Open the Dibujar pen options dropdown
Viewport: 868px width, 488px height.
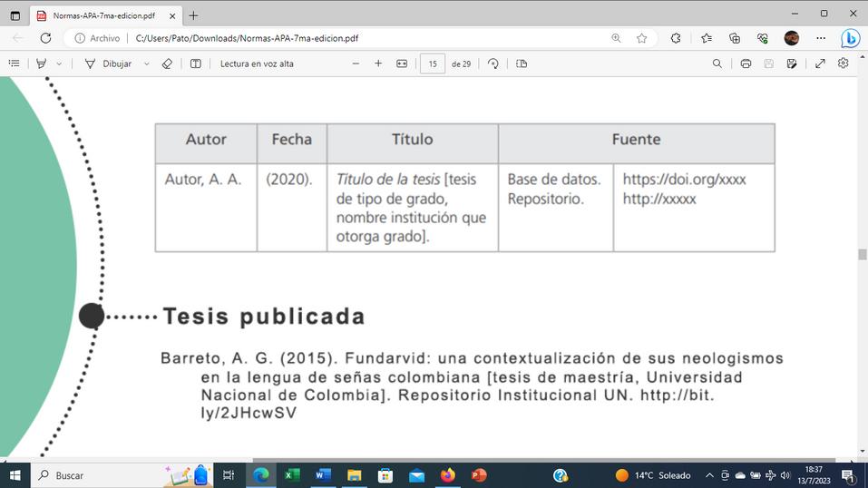click(147, 63)
